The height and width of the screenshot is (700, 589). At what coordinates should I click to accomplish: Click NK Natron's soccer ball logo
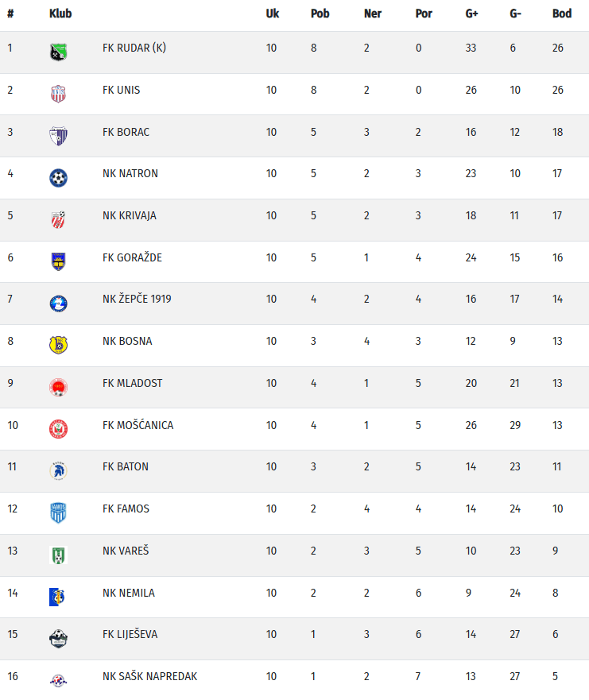pos(58,177)
